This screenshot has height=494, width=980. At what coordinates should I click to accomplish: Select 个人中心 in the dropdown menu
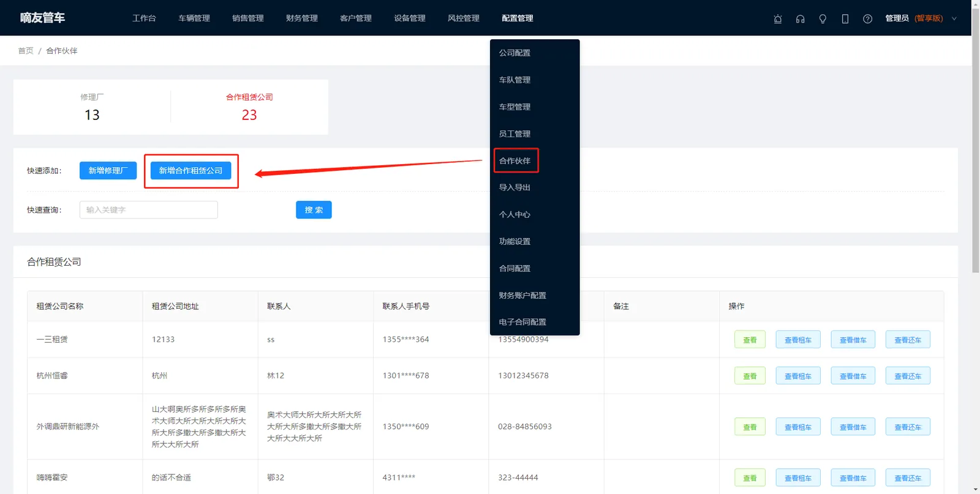(535, 214)
